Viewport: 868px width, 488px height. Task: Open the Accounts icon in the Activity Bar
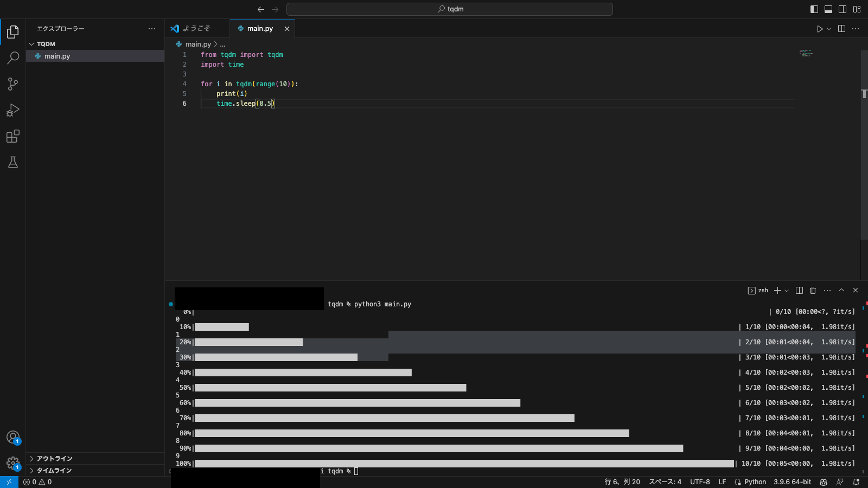point(12,437)
